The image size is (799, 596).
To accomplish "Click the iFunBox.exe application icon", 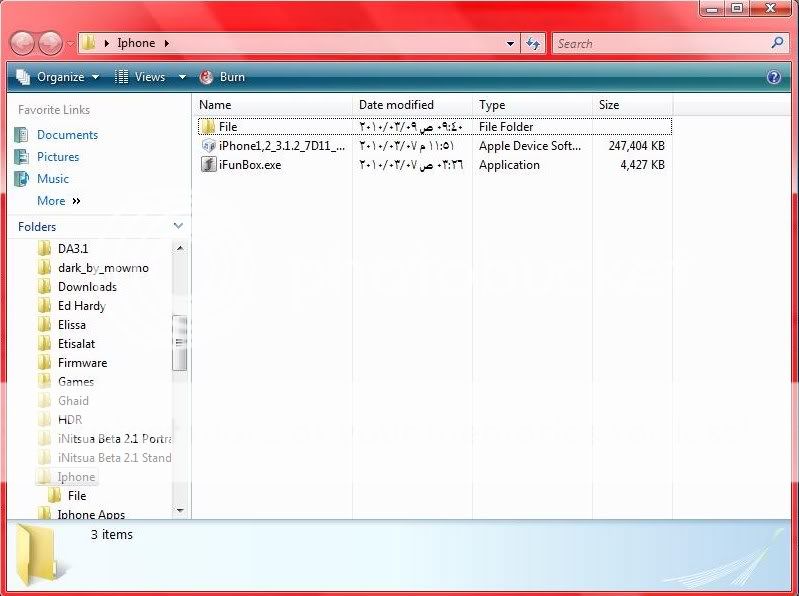I will click(x=208, y=165).
